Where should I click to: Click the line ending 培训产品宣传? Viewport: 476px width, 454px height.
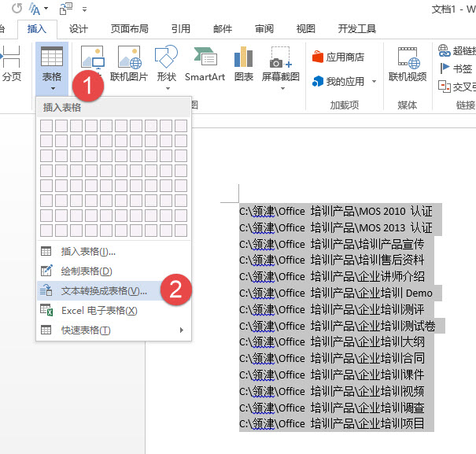click(332, 244)
